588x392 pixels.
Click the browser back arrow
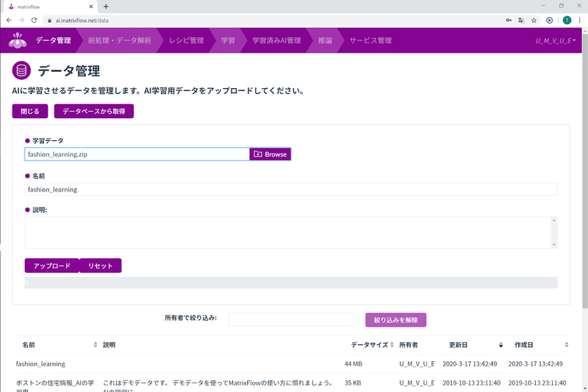pos(9,21)
